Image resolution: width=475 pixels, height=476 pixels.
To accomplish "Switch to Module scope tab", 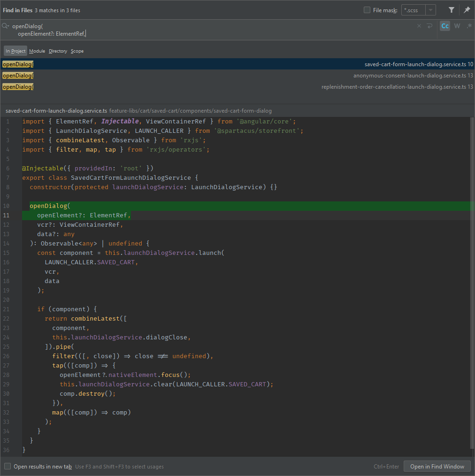I will click(37, 51).
